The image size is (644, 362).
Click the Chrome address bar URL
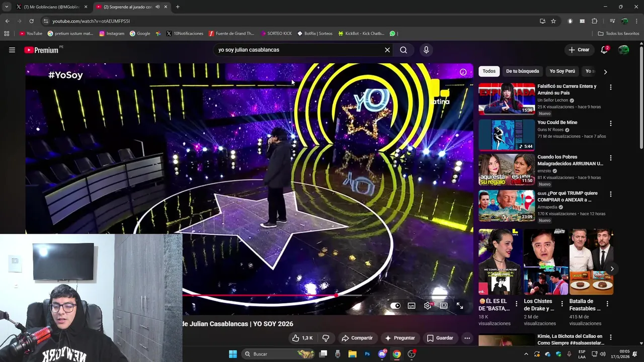pyautogui.click(x=91, y=21)
